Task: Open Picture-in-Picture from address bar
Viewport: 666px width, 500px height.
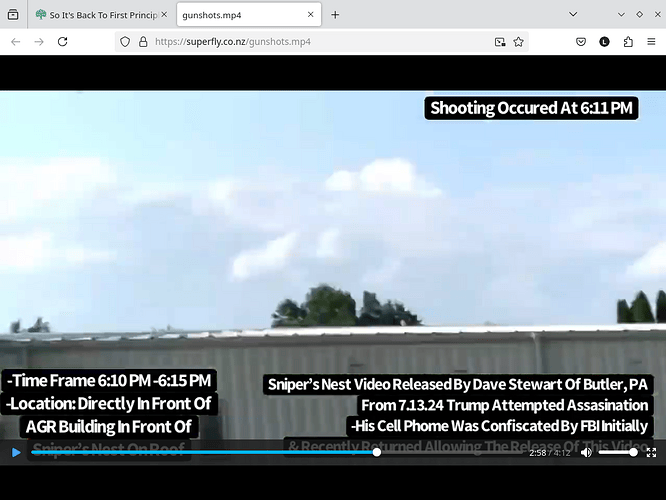Action: (x=500, y=42)
